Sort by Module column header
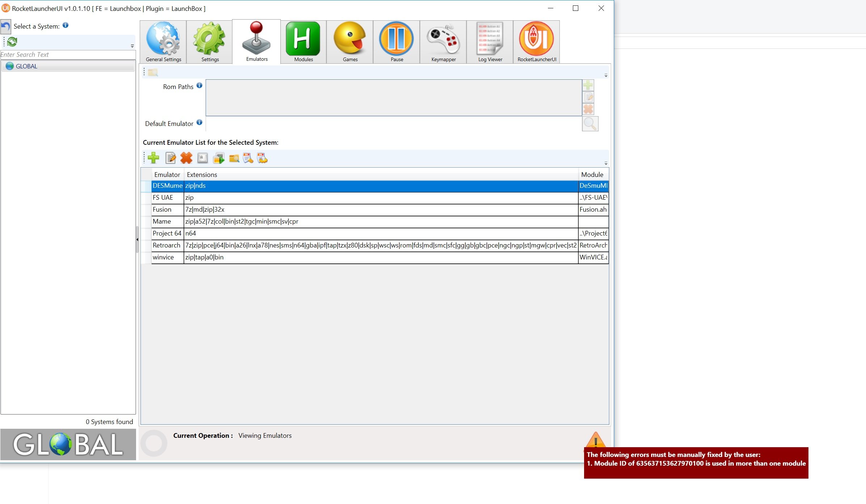Screen dimensions: 866x504 (593, 174)
